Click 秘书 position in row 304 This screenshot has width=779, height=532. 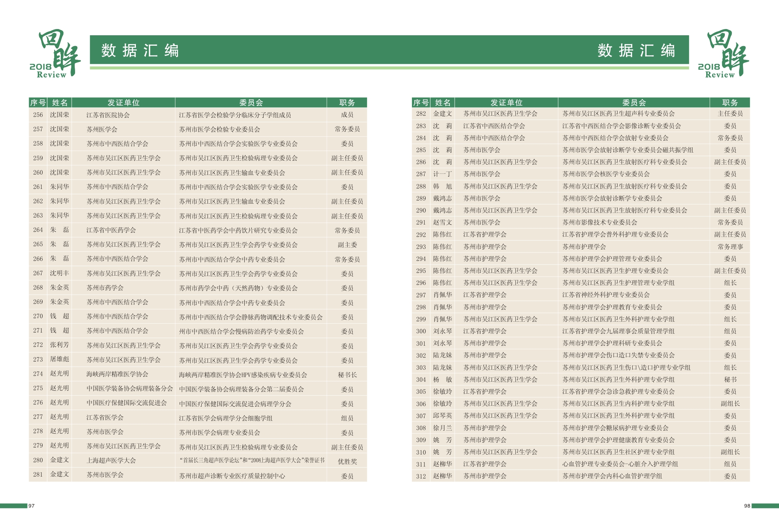click(730, 379)
